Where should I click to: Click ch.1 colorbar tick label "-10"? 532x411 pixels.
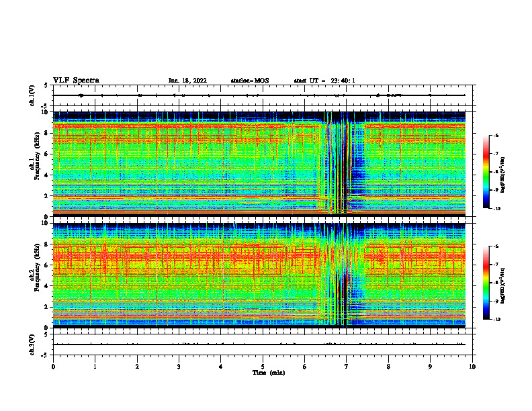click(x=496, y=209)
